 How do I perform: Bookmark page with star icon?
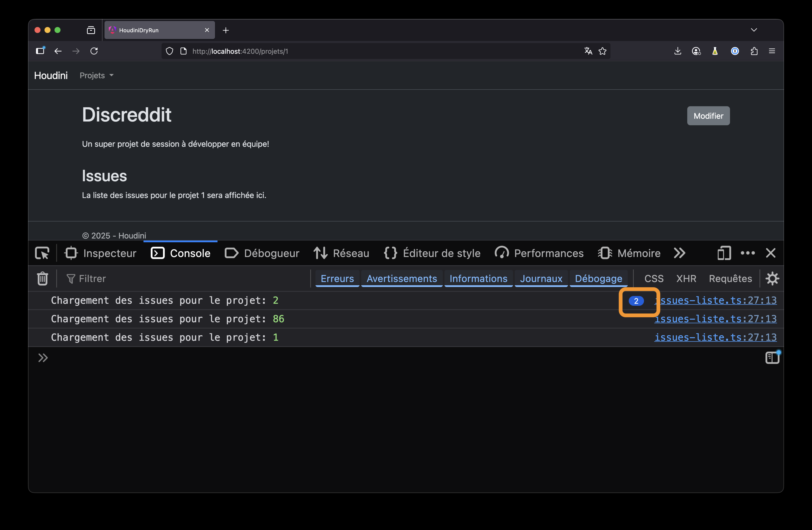(602, 51)
